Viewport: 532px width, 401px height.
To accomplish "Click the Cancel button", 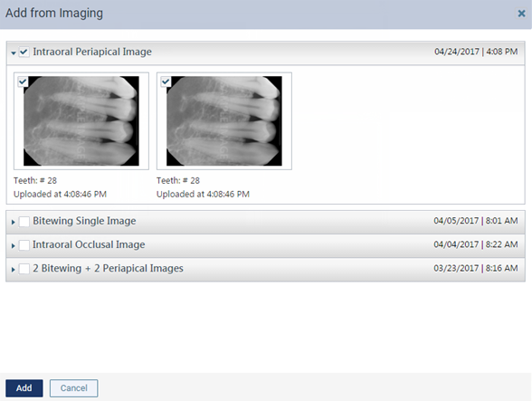I will (73, 388).
